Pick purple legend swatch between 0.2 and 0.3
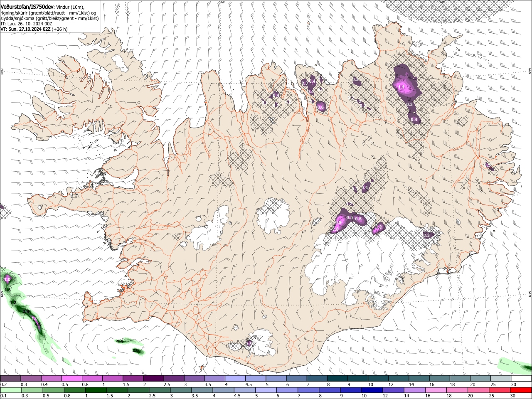 (x=10, y=379)
